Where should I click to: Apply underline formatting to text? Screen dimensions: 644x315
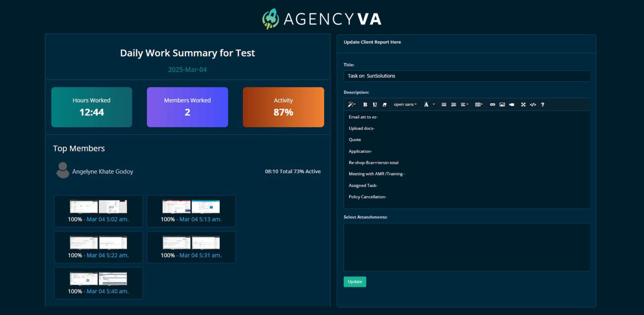374,104
